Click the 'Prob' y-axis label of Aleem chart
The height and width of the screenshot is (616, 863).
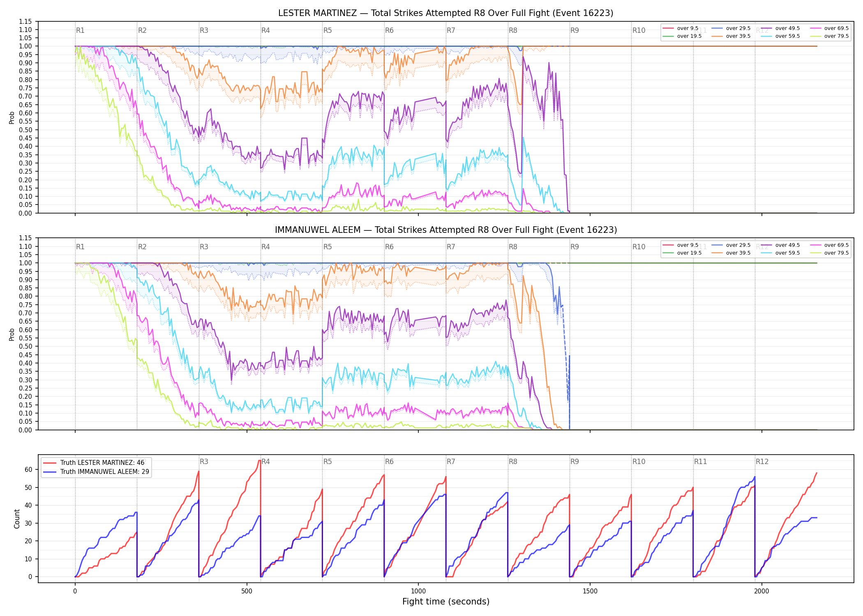[12, 334]
